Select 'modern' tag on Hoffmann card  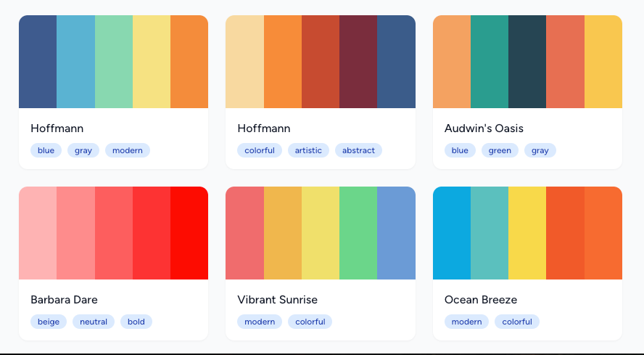[128, 150]
